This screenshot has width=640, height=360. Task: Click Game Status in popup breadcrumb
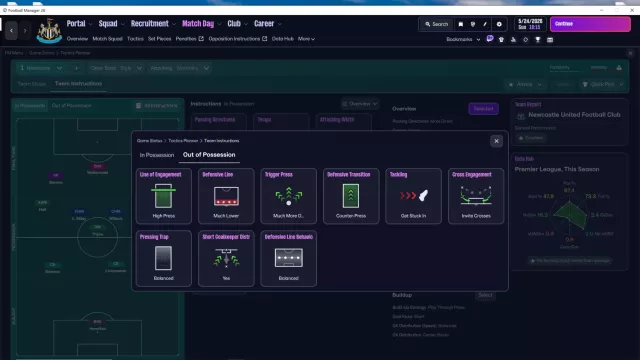click(x=149, y=141)
